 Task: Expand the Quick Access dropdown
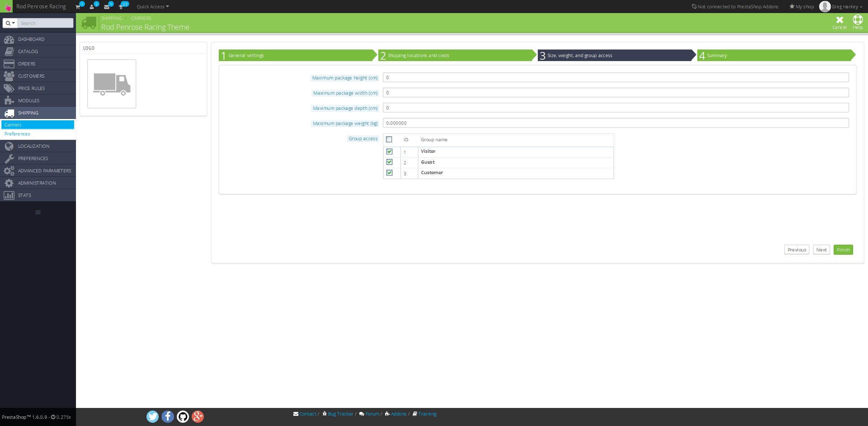(153, 7)
